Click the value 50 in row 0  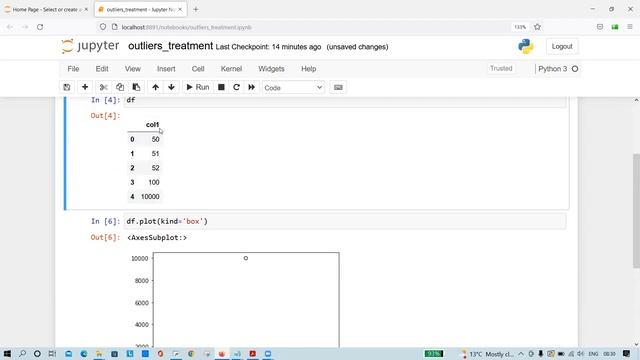click(156, 140)
